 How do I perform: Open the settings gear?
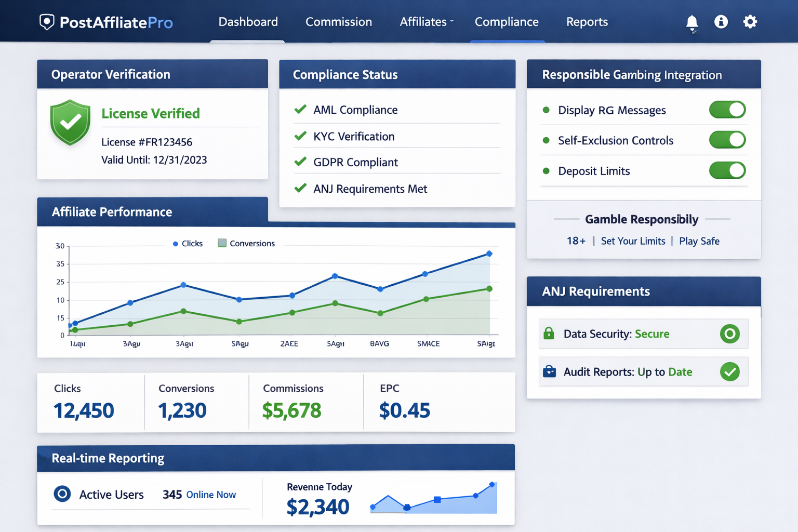coord(750,21)
